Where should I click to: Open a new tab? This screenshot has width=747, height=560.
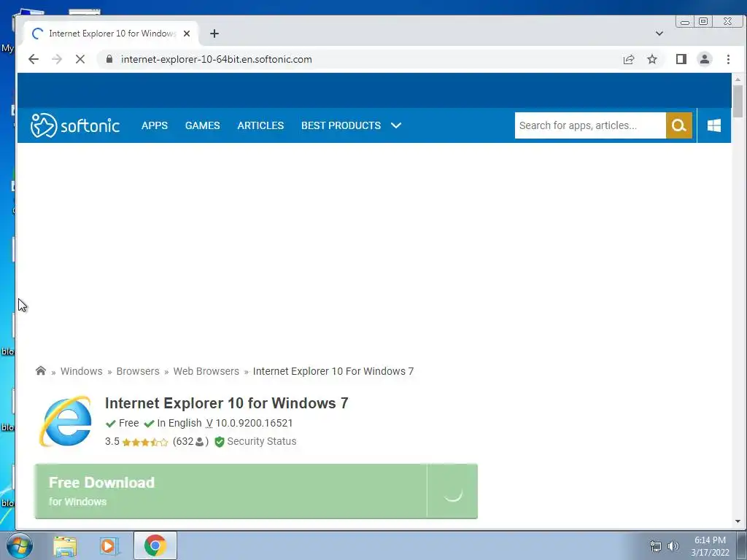coord(214,34)
